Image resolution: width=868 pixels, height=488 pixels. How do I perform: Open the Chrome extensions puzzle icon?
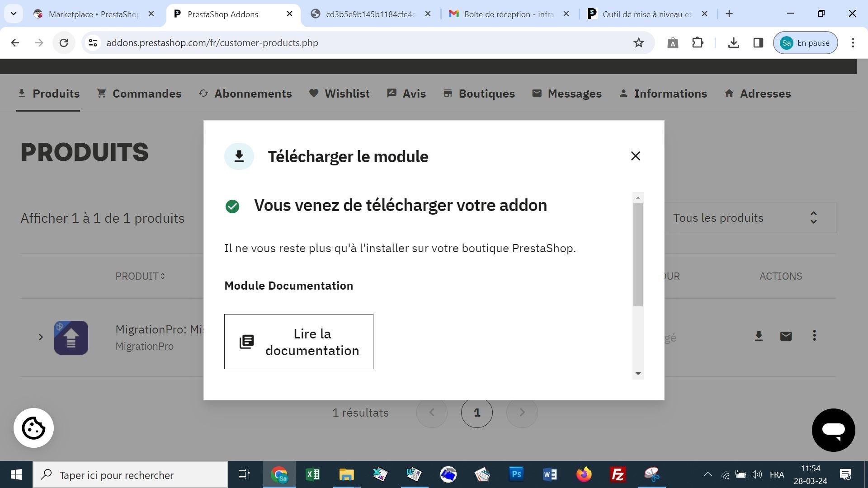(698, 43)
